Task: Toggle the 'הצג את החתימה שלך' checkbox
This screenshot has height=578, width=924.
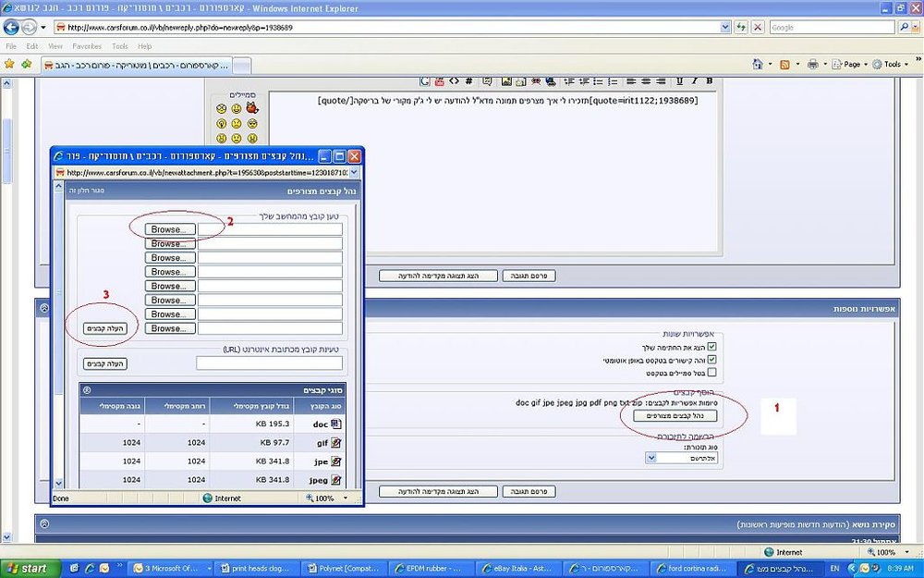Action: [711, 347]
